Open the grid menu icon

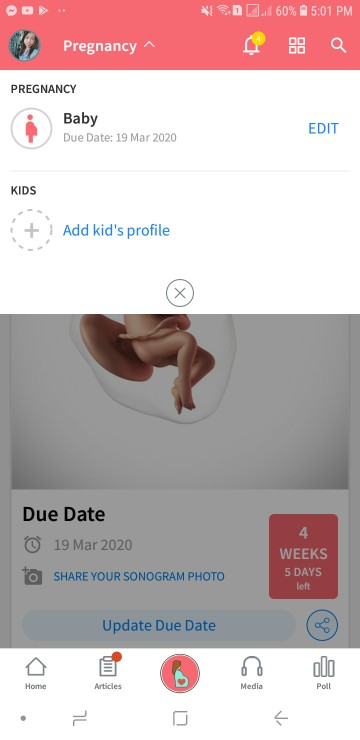297,46
